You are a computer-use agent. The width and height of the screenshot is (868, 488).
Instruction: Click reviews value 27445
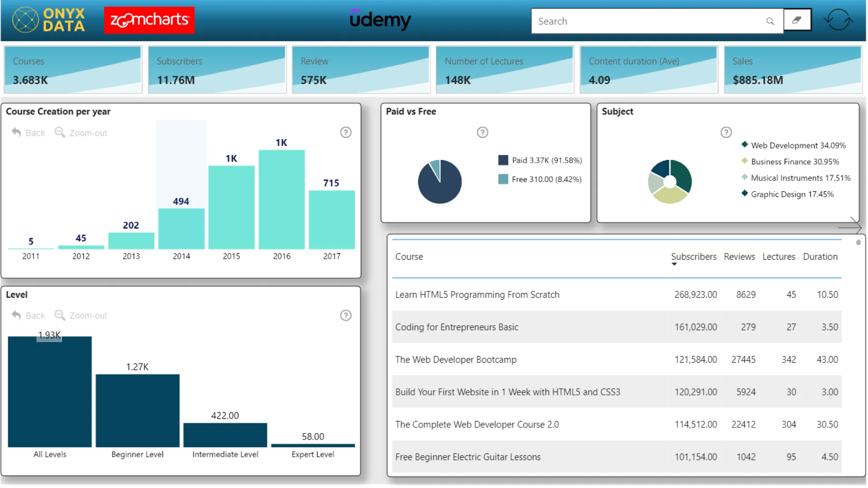coord(743,360)
